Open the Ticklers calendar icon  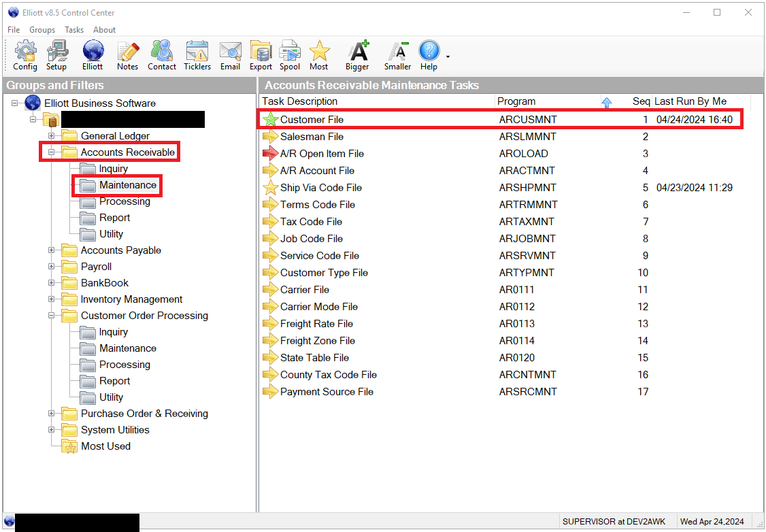point(197,55)
